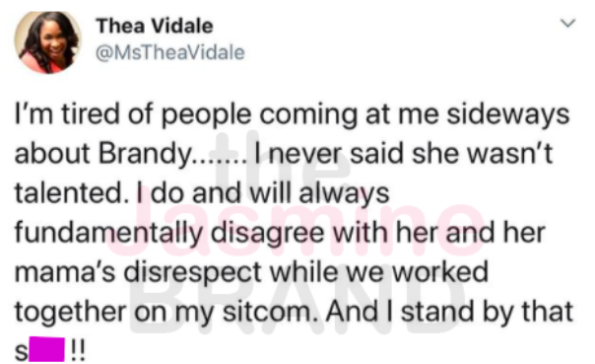Click the word 'together' in last lines
595x364 pixels.
[70, 311]
